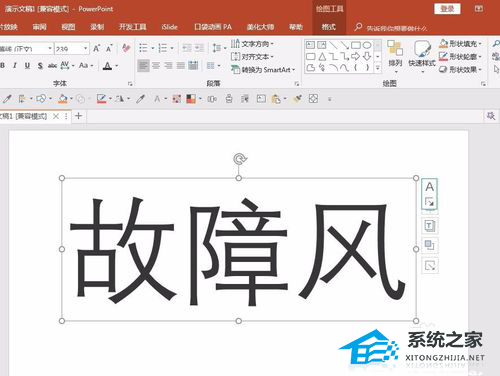The image size is (500, 376).
Task: Center-align the paragraph text
Action: pyautogui.click(x=156, y=65)
